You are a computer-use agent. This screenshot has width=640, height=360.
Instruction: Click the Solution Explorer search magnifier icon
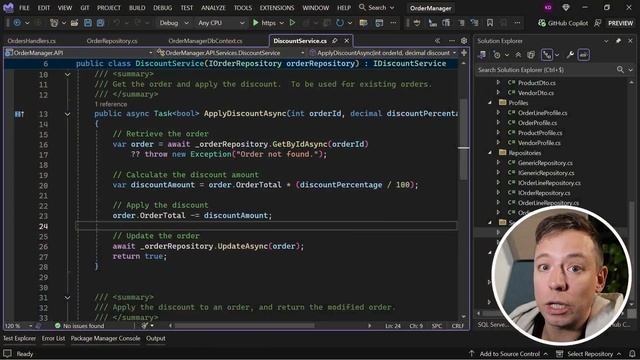(x=620, y=70)
